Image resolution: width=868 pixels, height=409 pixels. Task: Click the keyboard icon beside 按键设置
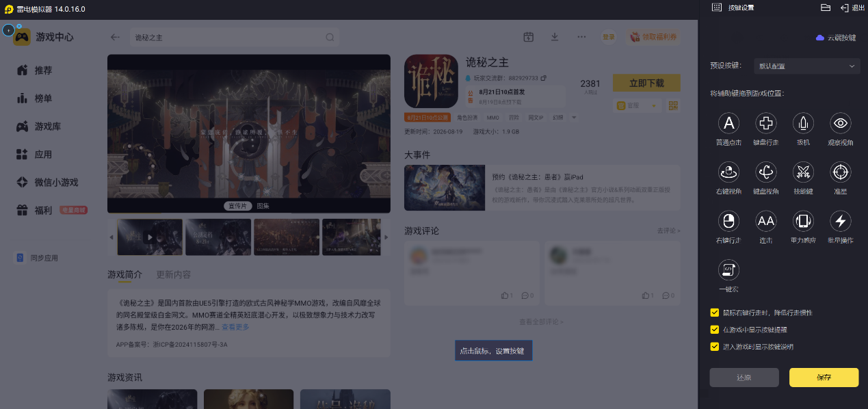point(717,8)
